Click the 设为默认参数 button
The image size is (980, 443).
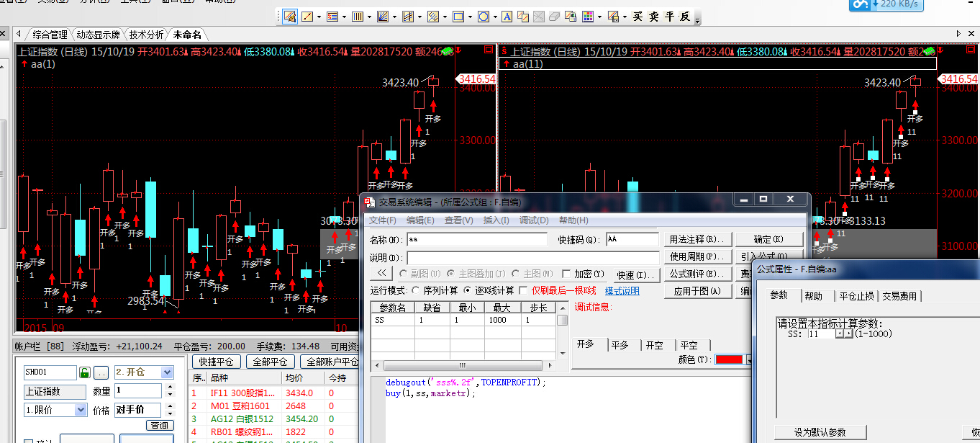click(x=820, y=432)
